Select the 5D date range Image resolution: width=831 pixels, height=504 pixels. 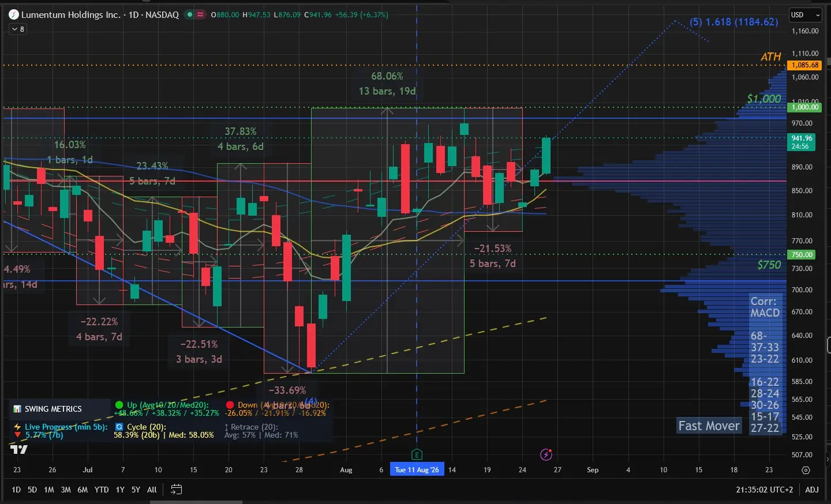click(x=32, y=490)
